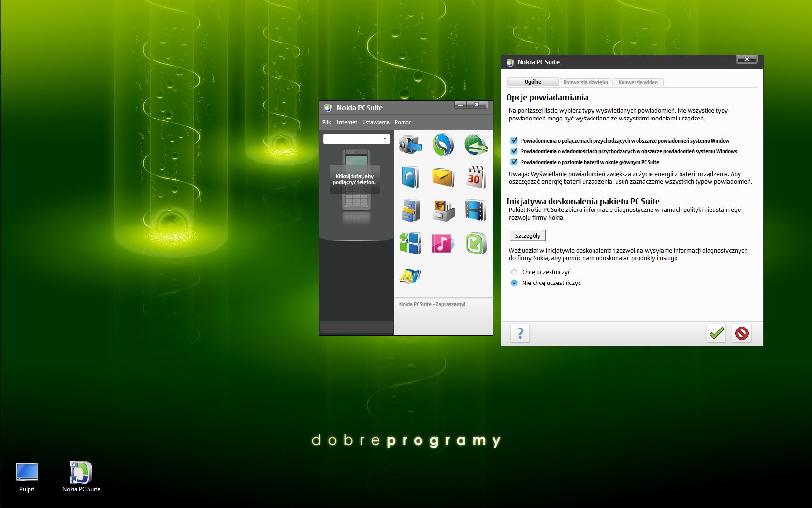Open the Ustawienia menu
This screenshot has height=508, width=812.
click(x=376, y=122)
